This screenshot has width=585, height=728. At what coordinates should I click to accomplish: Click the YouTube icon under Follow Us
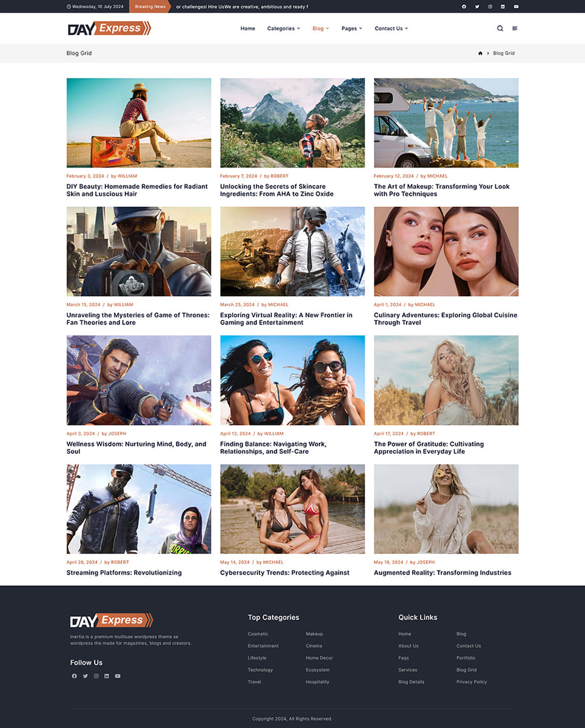point(118,676)
